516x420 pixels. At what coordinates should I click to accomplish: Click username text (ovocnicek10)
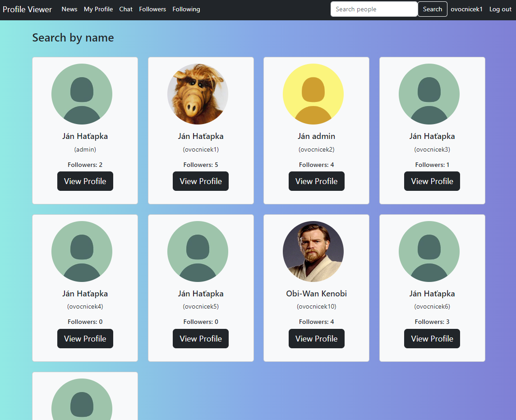point(317,306)
